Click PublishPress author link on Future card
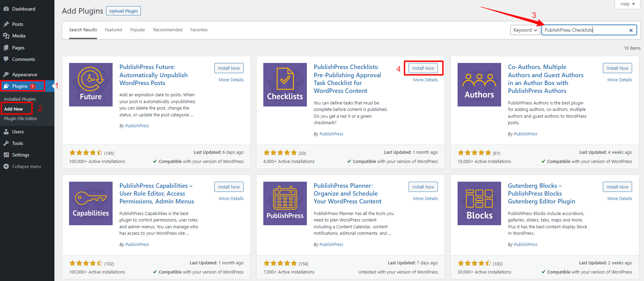 click(137, 126)
